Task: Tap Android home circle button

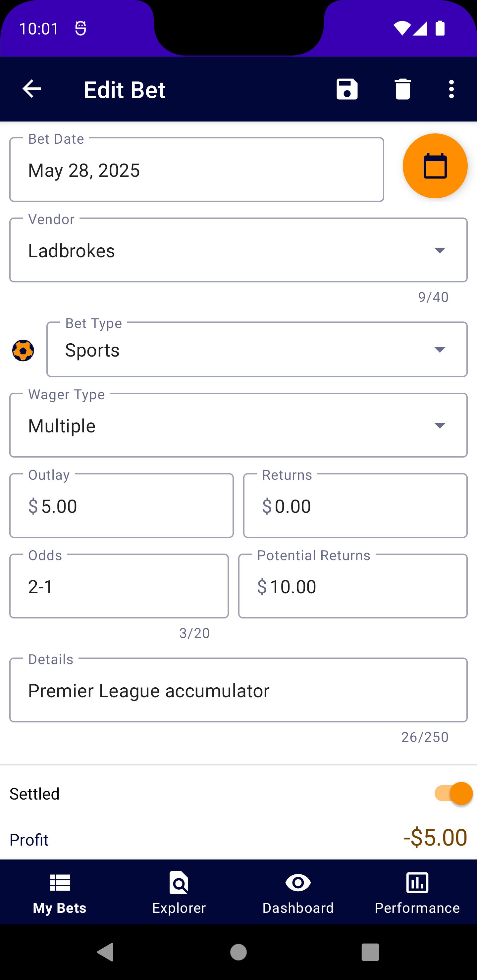Action: pos(238,952)
